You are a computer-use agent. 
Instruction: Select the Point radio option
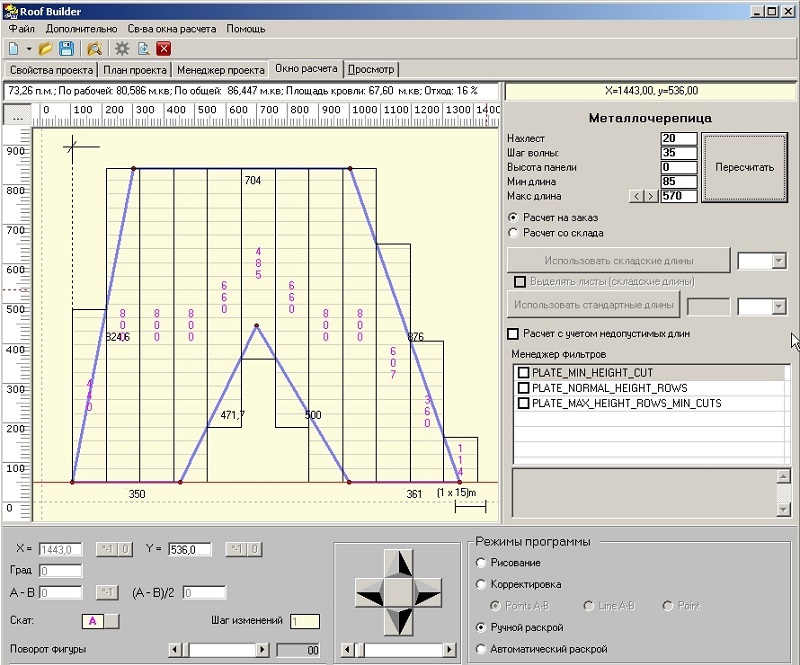click(667, 606)
